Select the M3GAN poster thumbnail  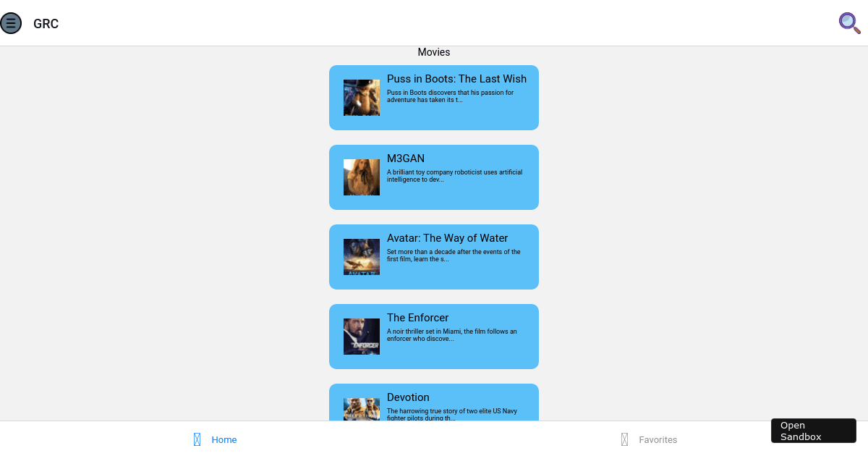pos(361,177)
